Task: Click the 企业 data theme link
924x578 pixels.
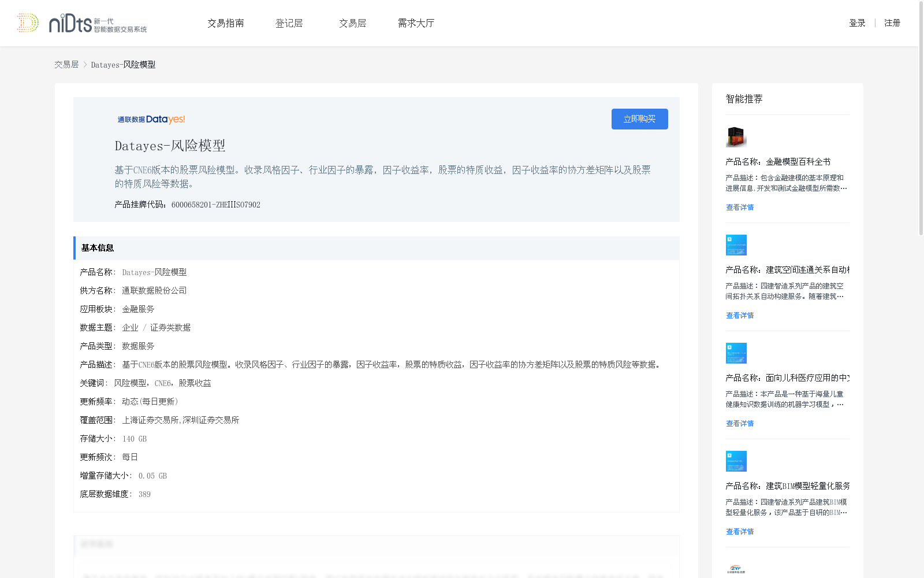Action: coord(130,328)
